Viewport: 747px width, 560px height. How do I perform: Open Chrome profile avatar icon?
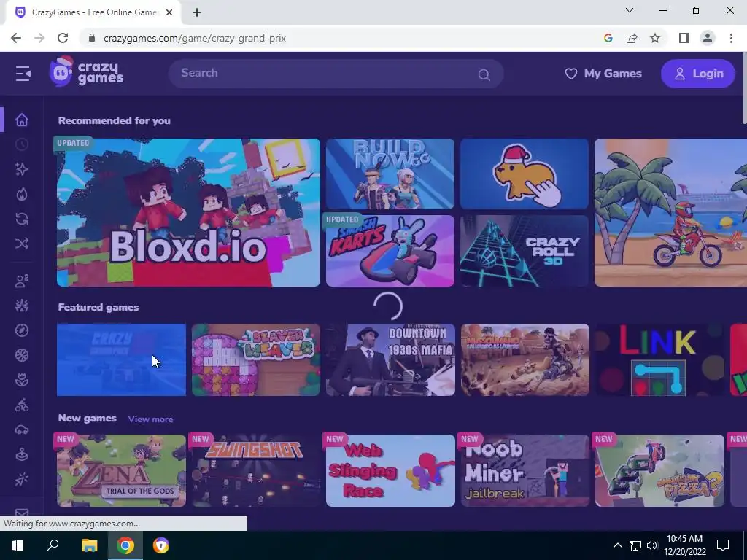pyautogui.click(x=708, y=38)
